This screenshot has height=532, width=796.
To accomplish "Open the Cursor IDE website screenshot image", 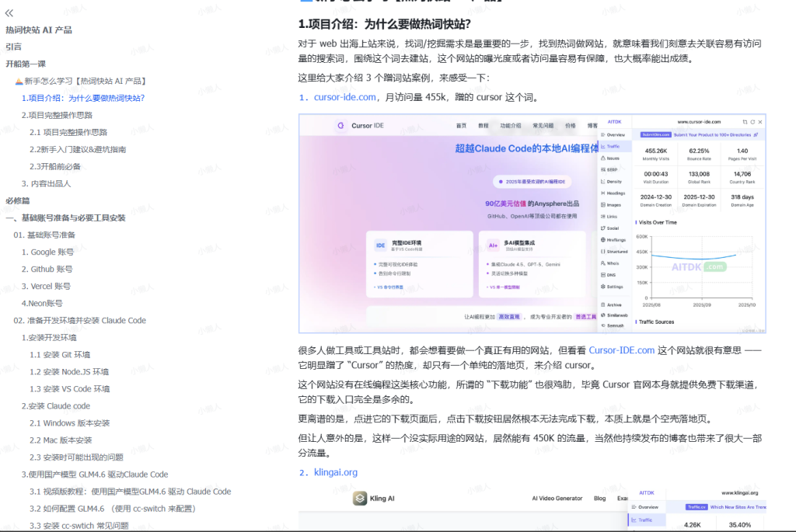I will point(532,224).
